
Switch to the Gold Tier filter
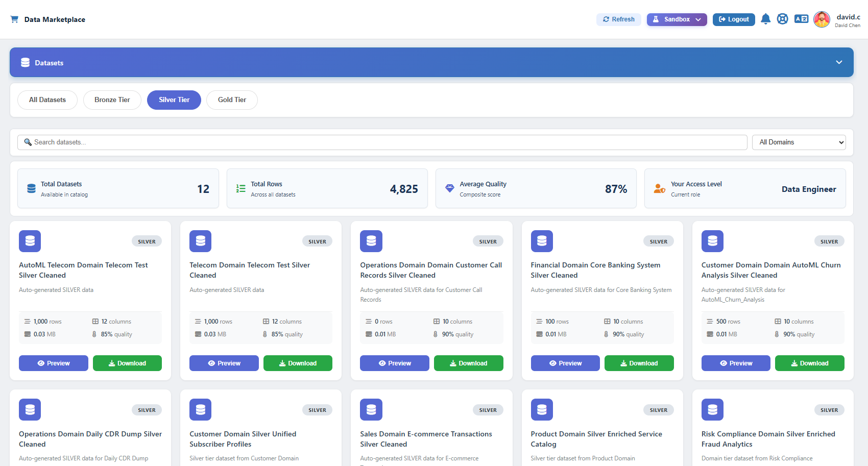tap(232, 100)
